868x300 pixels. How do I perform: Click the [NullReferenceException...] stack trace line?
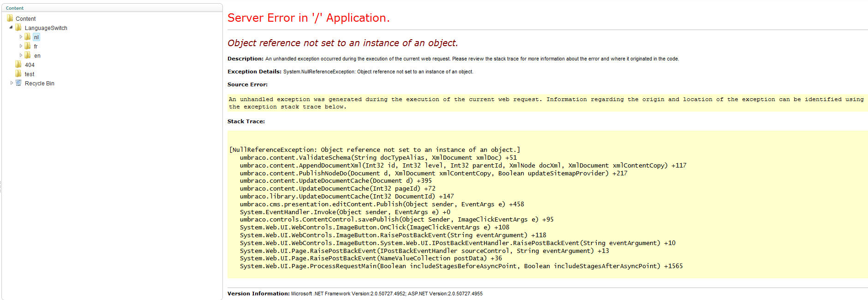coord(375,150)
